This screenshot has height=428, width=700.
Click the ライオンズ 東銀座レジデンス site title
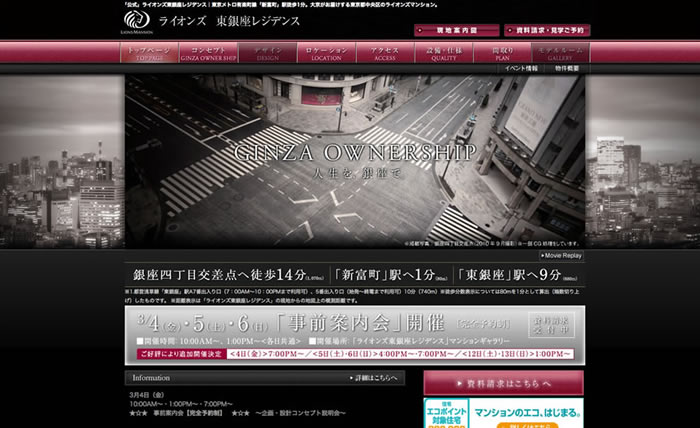pos(229,21)
